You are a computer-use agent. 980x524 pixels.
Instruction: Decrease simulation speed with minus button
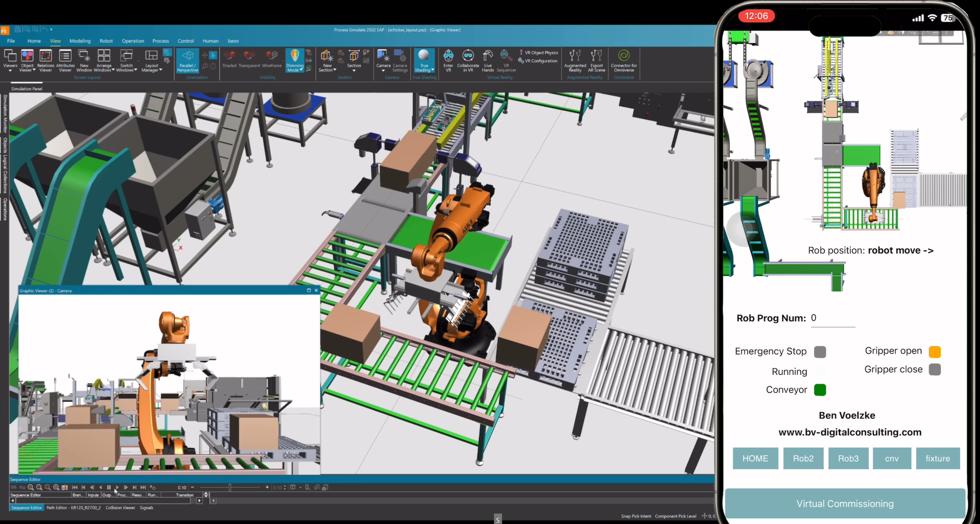pos(192,487)
